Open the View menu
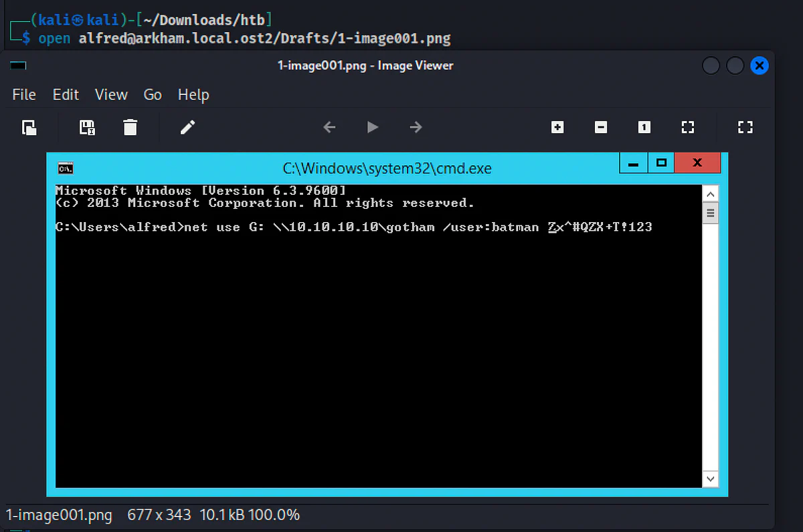Screen dimensions: 803x532 click(x=111, y=95)
